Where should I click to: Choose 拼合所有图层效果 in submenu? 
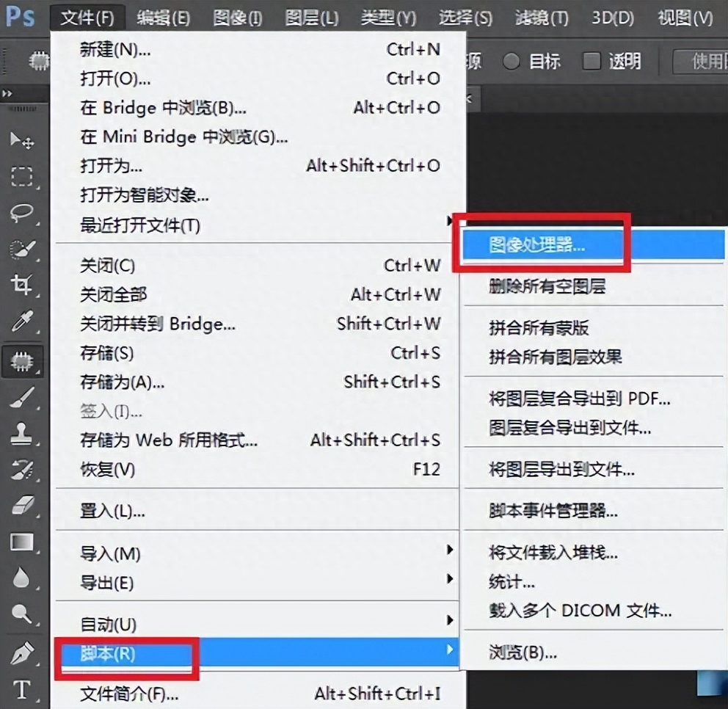click(x=594, y=357)
